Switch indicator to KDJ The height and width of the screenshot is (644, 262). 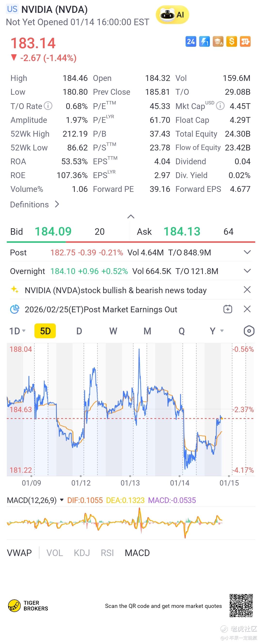[x=82, y=553]
